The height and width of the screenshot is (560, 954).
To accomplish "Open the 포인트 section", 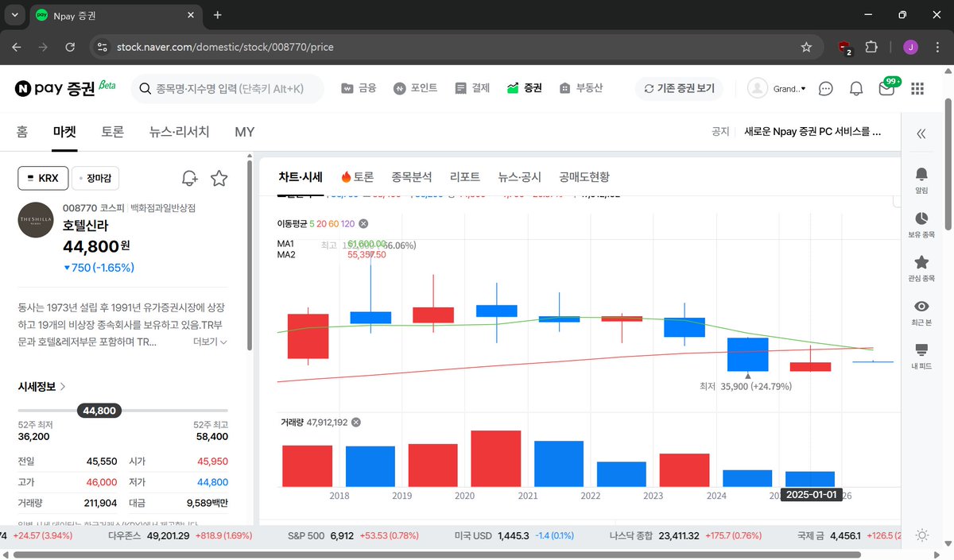I will [415, 88].
